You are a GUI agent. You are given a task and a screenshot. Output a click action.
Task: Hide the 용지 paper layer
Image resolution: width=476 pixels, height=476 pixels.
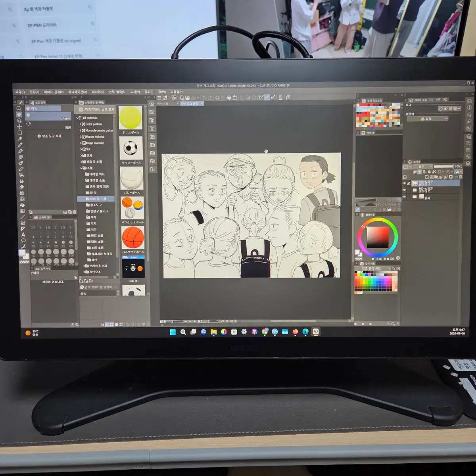pos(404,197)
